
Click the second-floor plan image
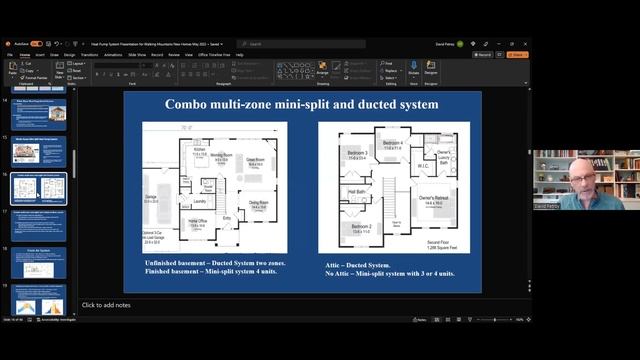[x=394, y=187]
